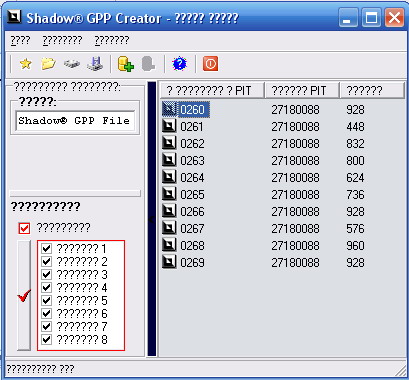Uncheck the checkbox for item 1

47,248
